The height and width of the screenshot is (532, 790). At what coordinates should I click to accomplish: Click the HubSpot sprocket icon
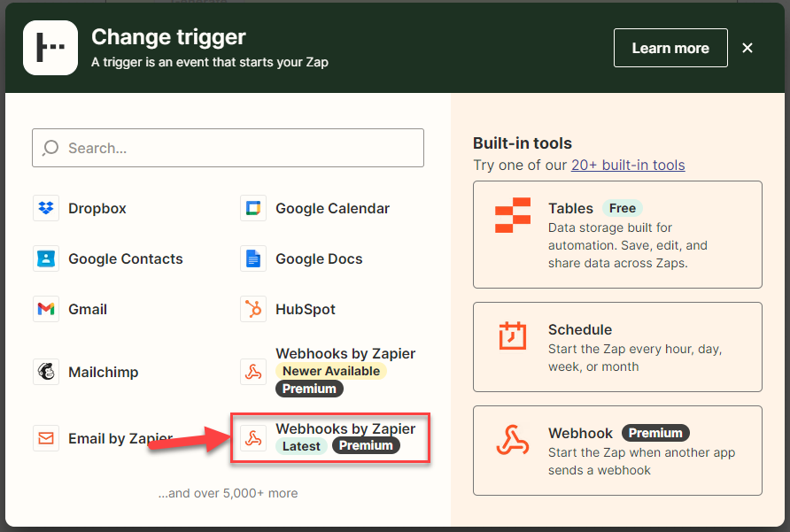253,309
